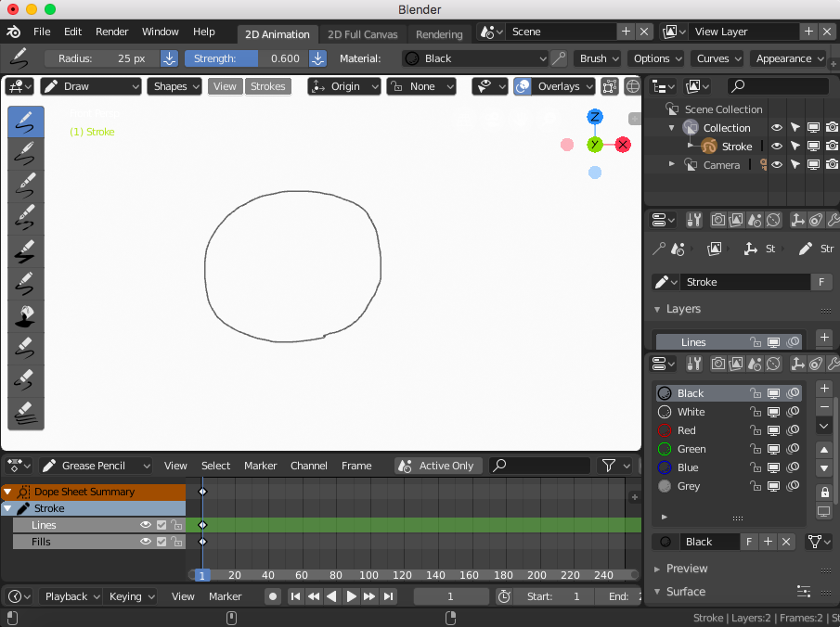
Task: Click the Blender logo icon
Action: tap(13, 32)
